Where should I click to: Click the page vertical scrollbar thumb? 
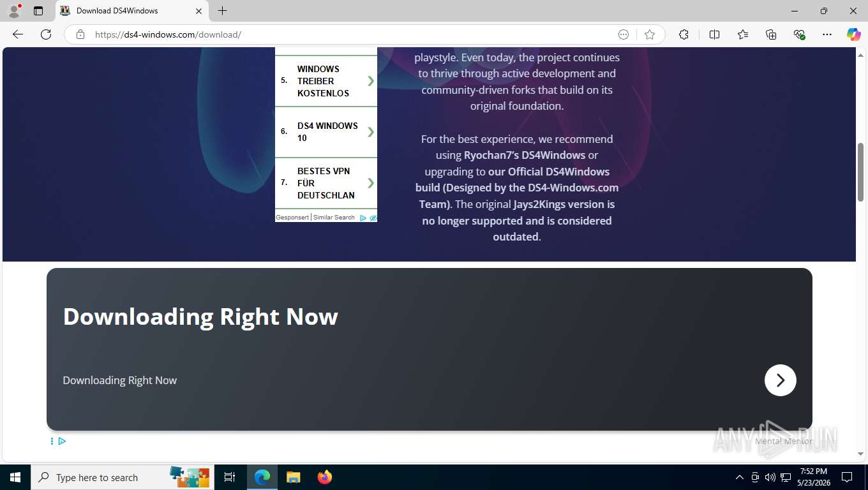[860, 172]
